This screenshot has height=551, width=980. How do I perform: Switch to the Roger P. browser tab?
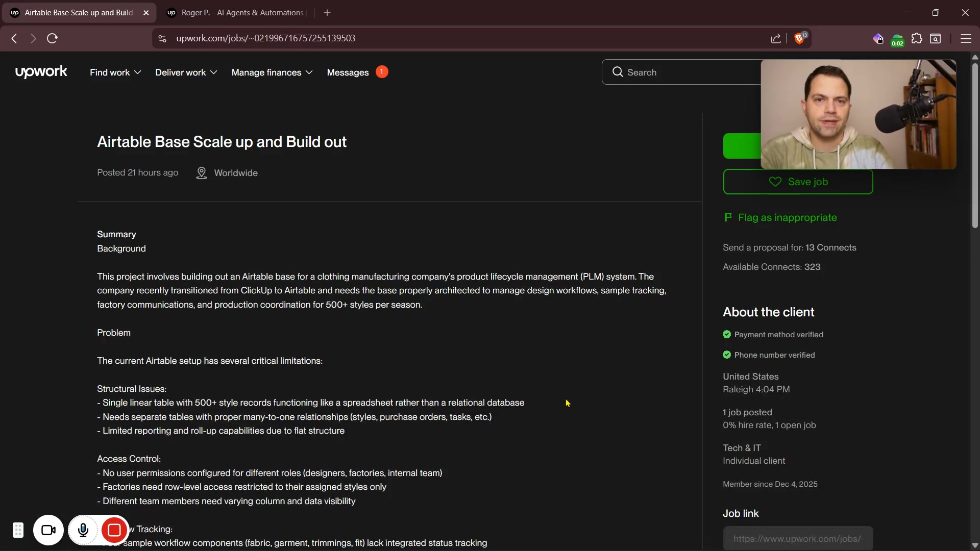coord(242,13)
